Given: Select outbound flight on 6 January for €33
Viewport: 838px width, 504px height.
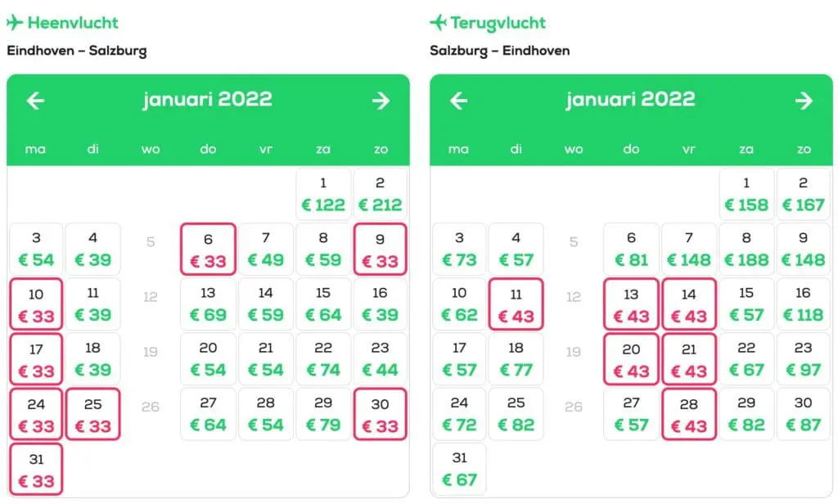Looking at the screenshot, I should pos(208,249).
